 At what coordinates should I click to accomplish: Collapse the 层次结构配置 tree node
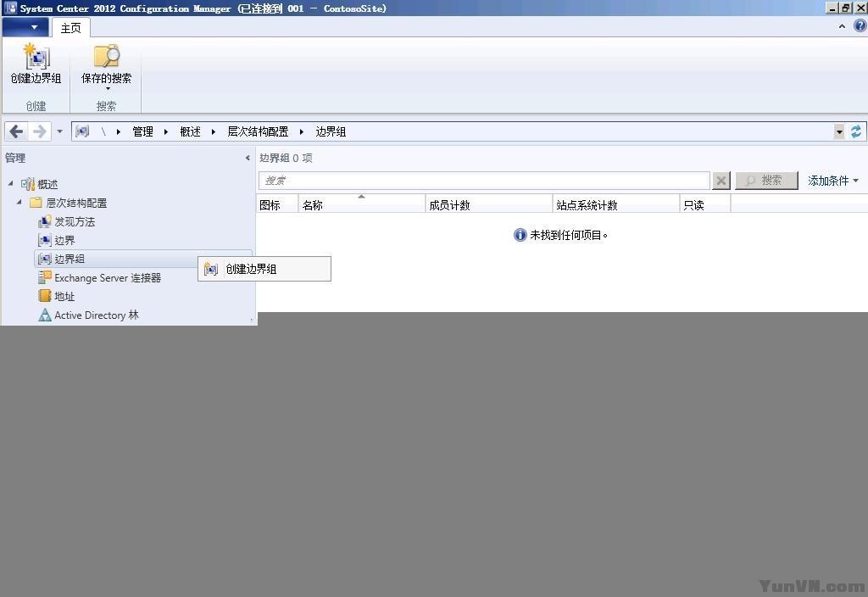[x=19, y=202]
